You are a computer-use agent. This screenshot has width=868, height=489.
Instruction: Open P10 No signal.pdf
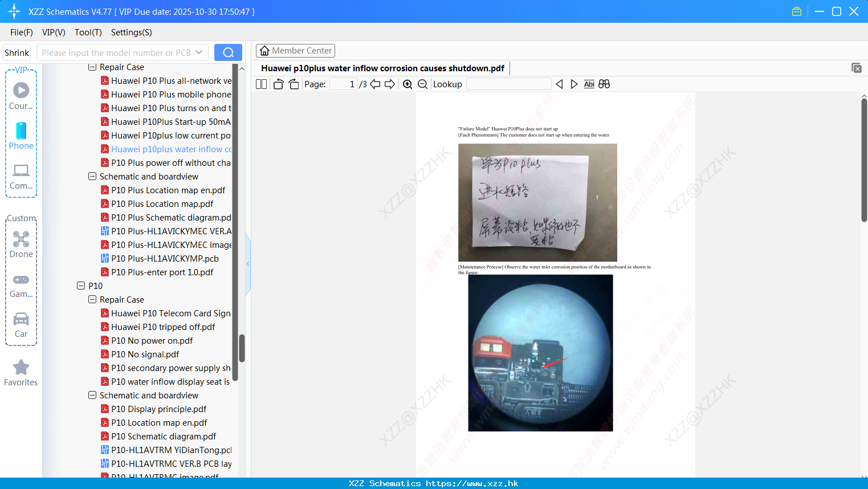[x=140, y=354]
